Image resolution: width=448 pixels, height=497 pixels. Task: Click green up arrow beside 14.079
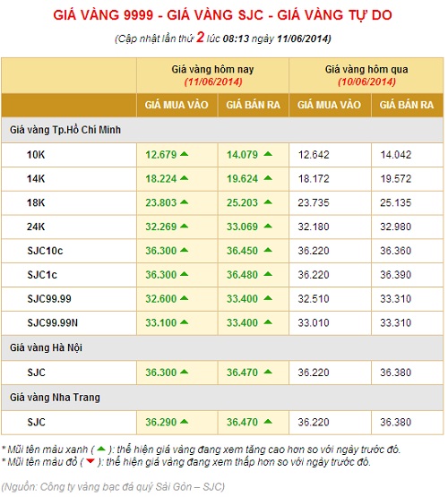tap(268, 154)
